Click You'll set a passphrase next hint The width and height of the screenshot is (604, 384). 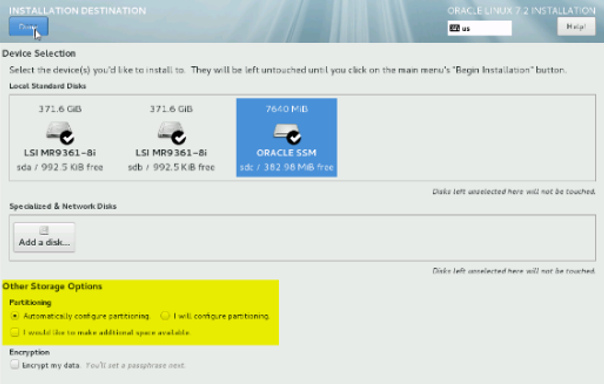coord(135,365)
